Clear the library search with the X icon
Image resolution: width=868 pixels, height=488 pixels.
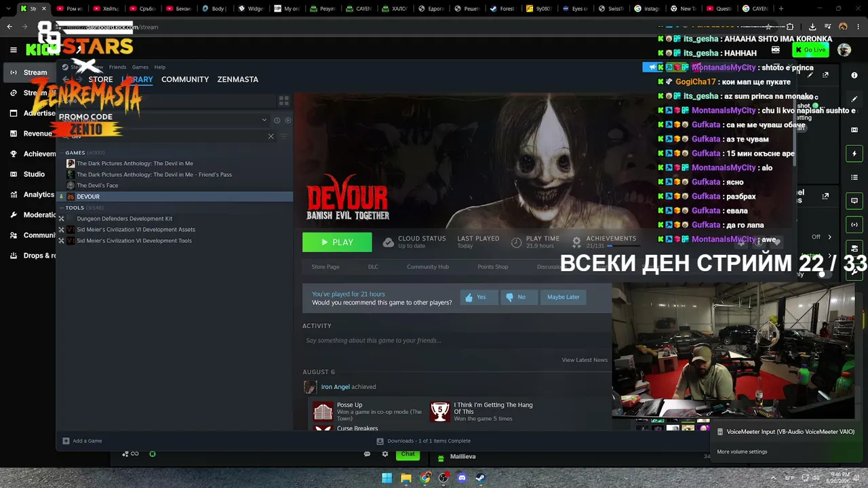(x=271, y=136)
